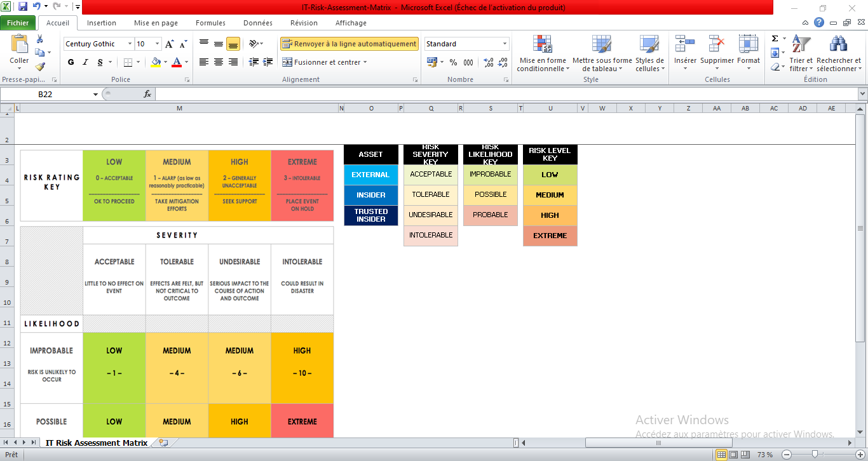Apply underline with the S icon
Screen dimensions: 868x461
[100, 62]
